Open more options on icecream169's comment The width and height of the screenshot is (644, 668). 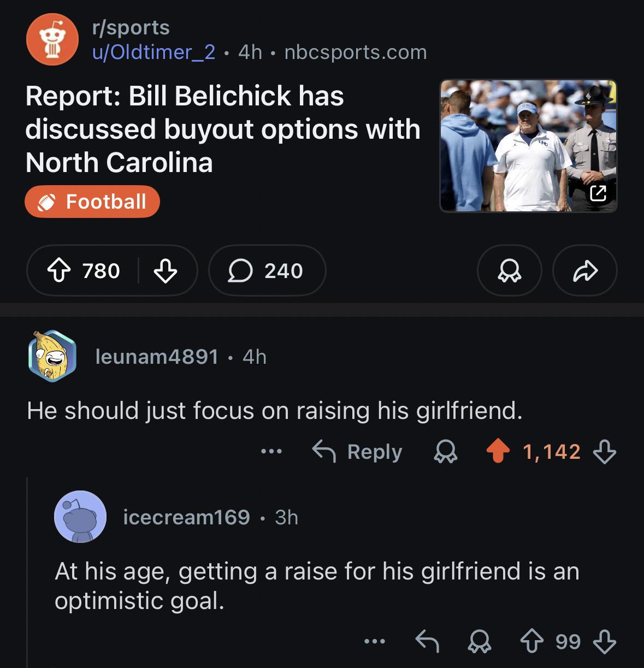click(375, 641)
